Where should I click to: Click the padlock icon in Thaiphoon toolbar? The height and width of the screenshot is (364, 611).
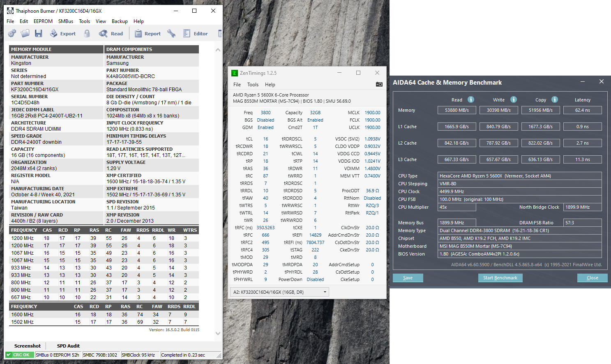coord(87,34)
